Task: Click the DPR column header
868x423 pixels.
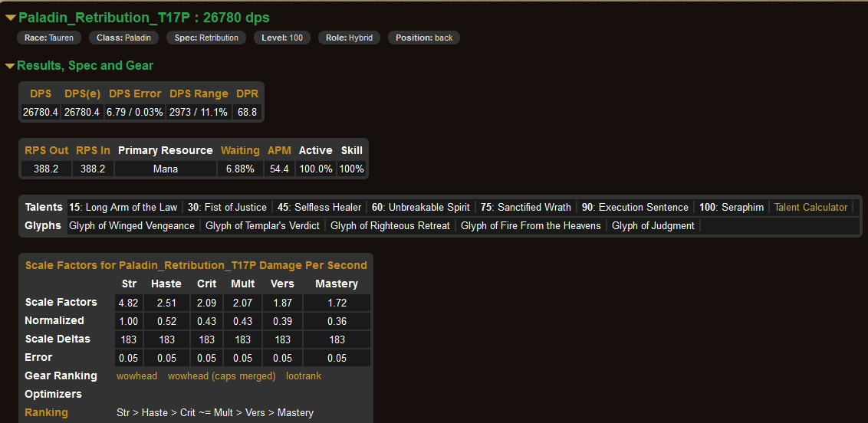Action: tap(247, 93)
